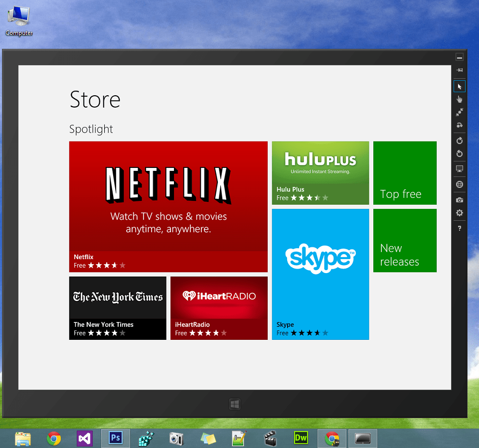This screenshot has width=479, height=448.
Task: Enable rotation touch mode
Action: coord(460,125)
